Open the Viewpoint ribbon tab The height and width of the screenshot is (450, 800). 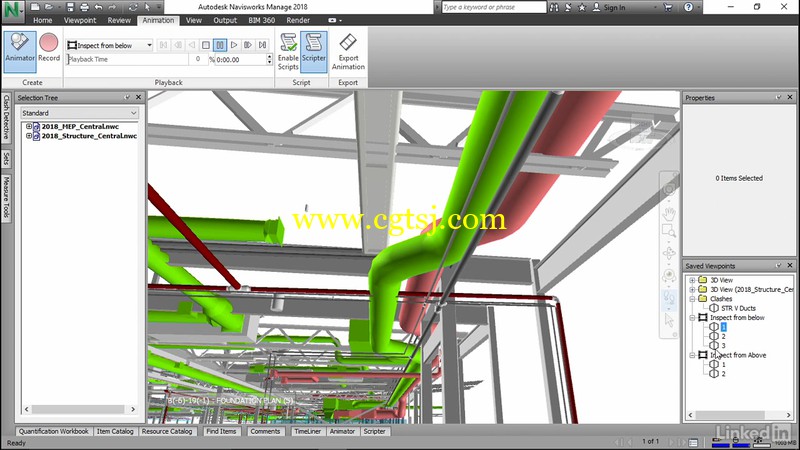pyautogui.click(x=80, y=20)
